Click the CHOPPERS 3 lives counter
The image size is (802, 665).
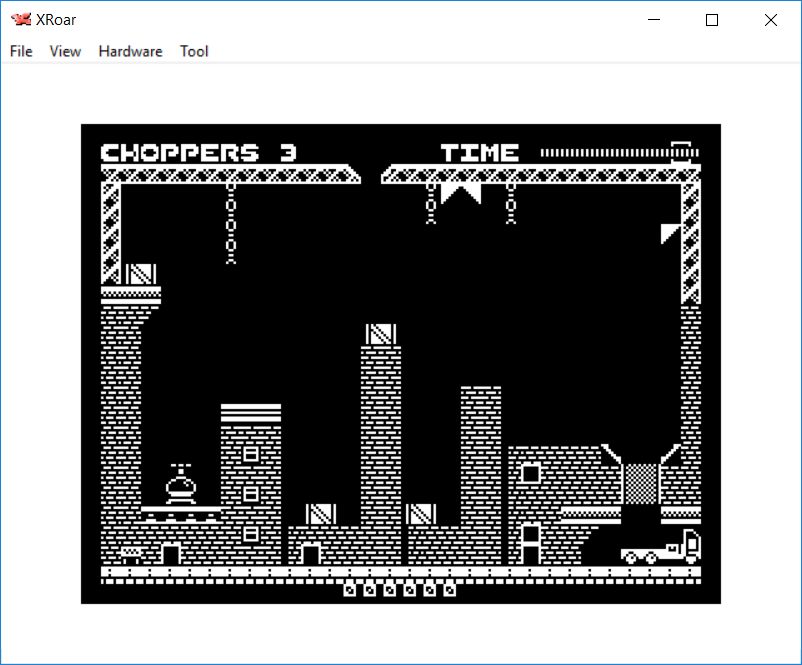(199, 153)
